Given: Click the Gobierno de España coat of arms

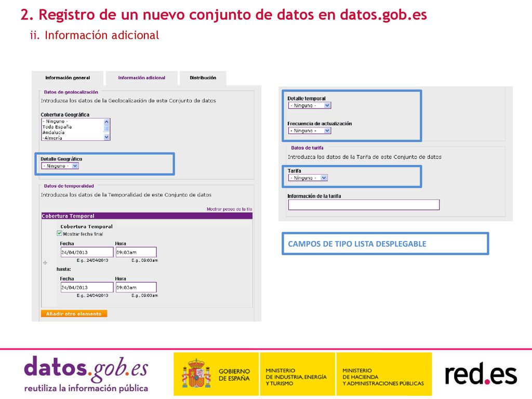Looking at the screenshot, I should point(196,373).
